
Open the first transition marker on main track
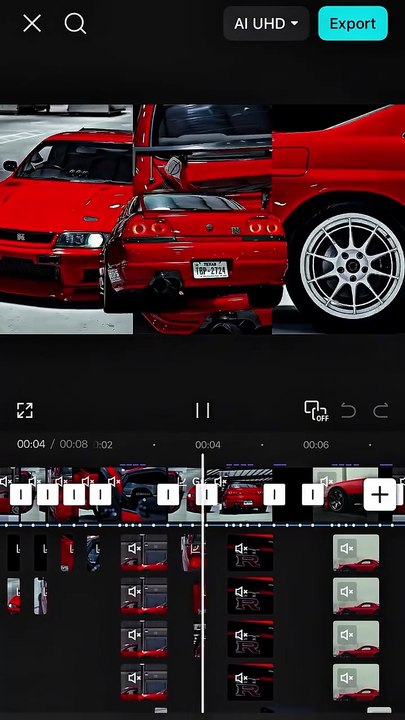[x=21, y=495]
